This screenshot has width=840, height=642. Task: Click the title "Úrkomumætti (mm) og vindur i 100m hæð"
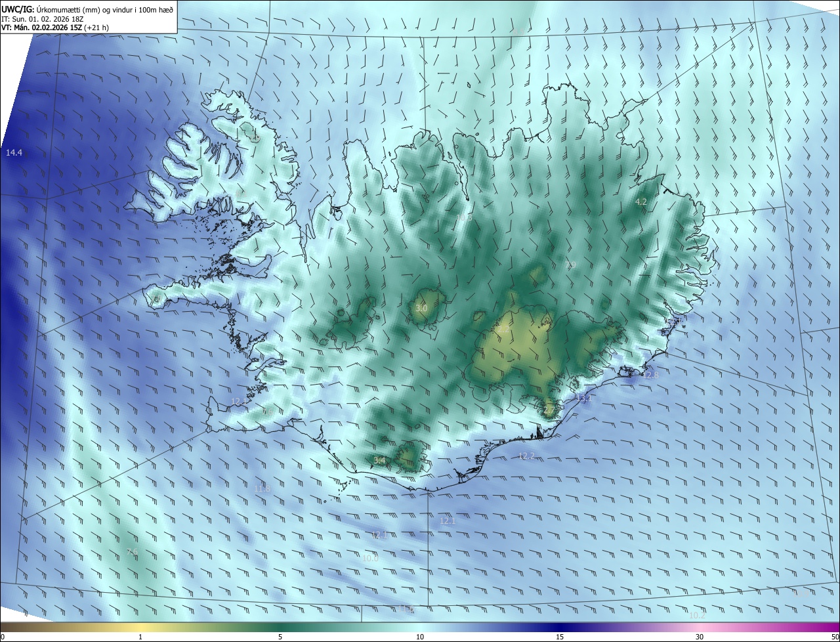104,9
